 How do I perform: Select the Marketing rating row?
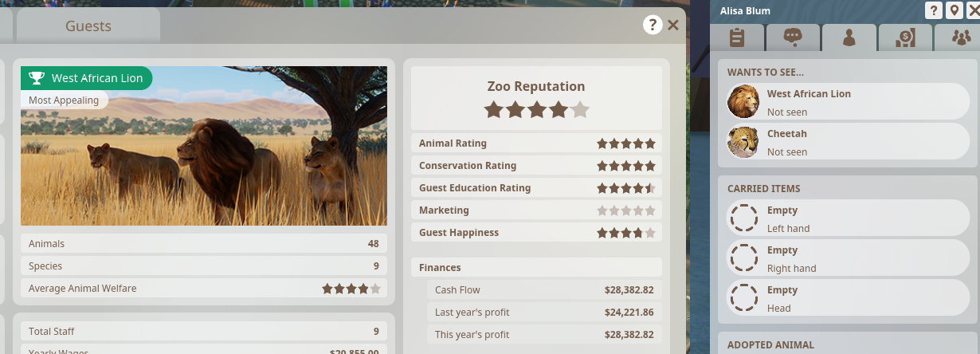(x=537, y=210)
